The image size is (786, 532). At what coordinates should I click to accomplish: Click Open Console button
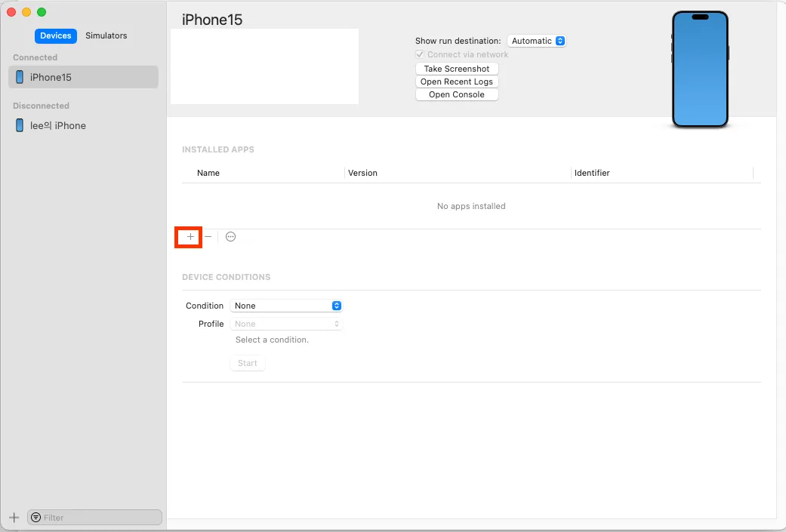457,94
